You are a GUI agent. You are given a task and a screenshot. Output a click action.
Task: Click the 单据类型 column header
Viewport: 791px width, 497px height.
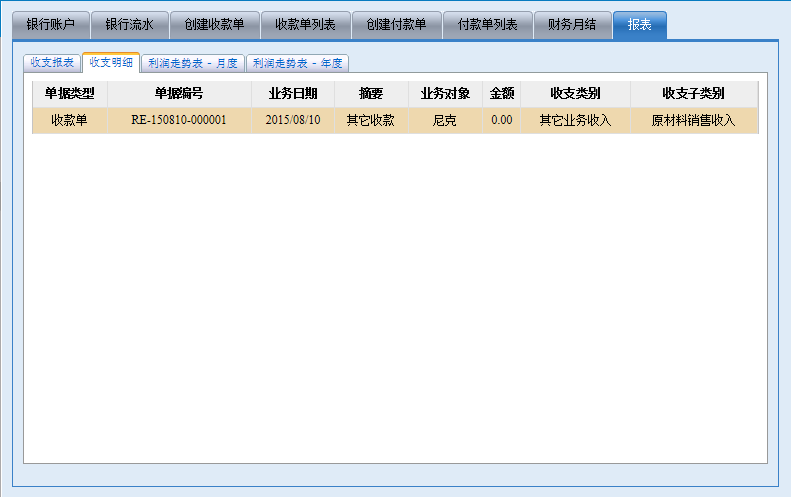point(70,93)
